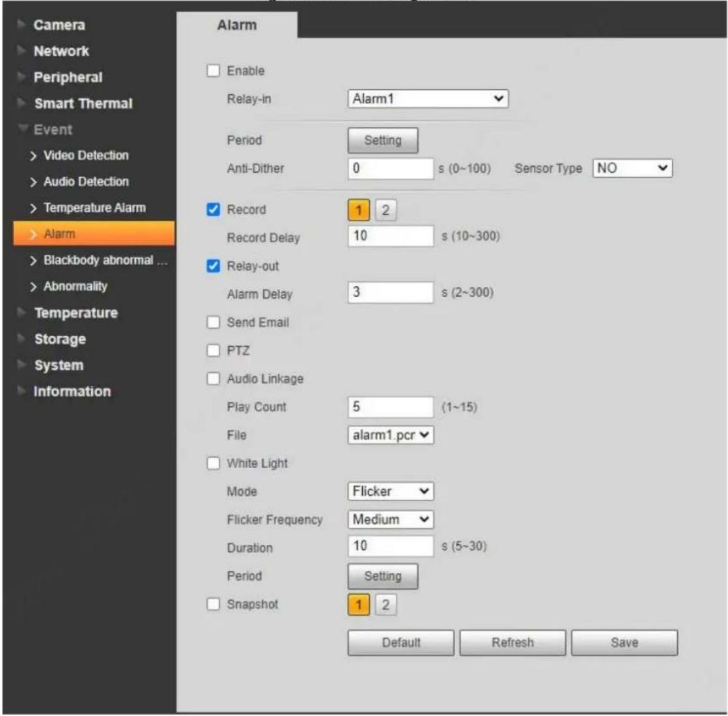Image resolution: width=728 pixels, height=716 pixels.
Task: Expand the Information menu section
Action: point(72,391)
